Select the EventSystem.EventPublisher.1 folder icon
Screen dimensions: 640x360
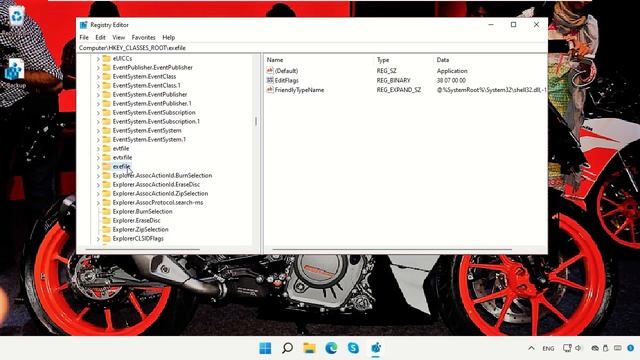(x=107, y=103)
